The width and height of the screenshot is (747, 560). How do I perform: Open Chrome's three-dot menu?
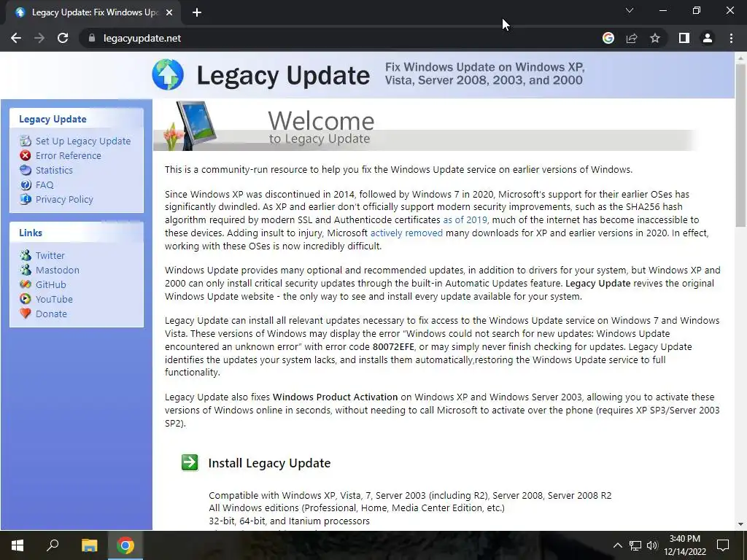pos(731,38)
